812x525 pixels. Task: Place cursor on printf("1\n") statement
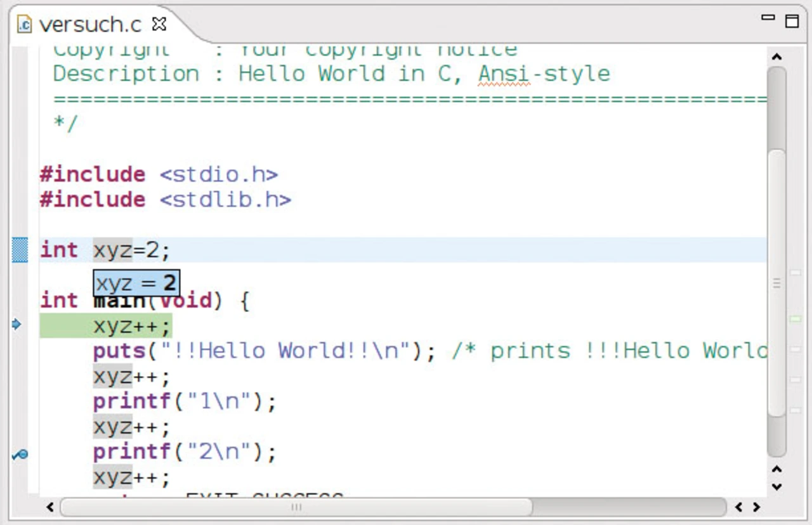pos(184,402)
